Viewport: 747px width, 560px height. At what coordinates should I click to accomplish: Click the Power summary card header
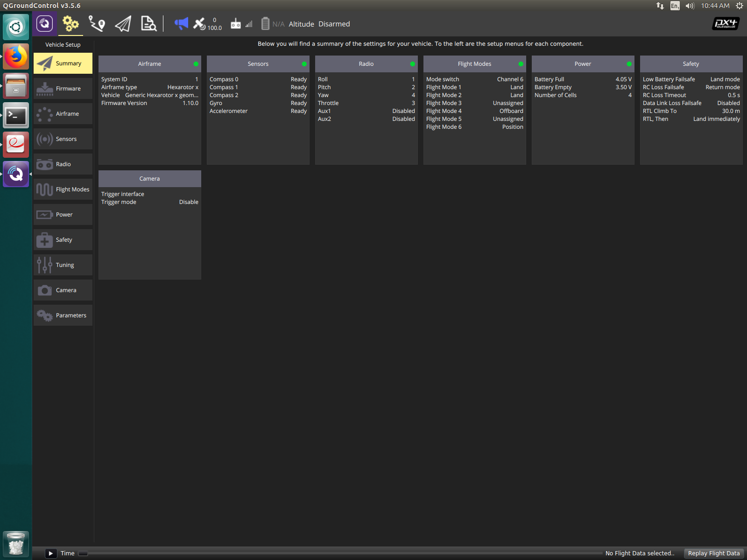(x=583, y=64)
